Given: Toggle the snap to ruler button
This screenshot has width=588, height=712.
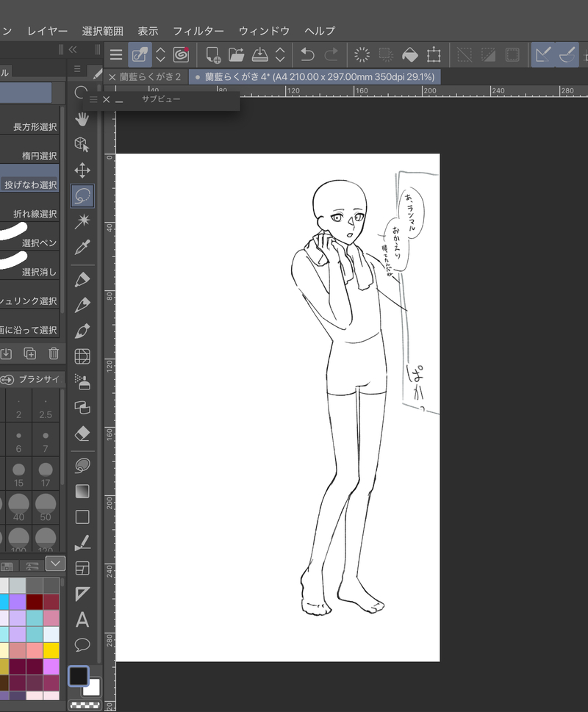Looking at the screenshot, I should pyautogui.click(x=543, y=54).
